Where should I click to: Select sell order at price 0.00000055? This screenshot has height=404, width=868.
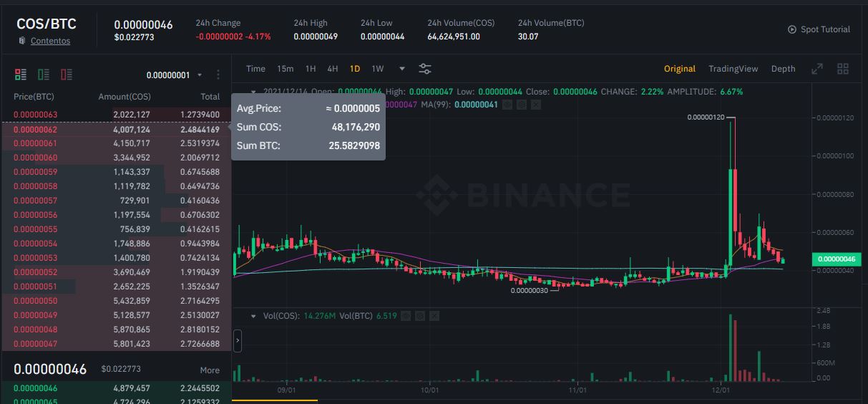[116, 229]
